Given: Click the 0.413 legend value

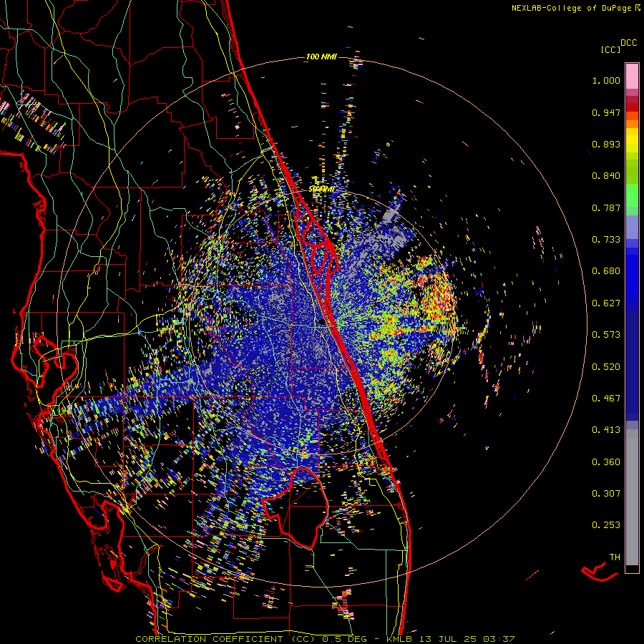Looking at the screenshot, I should 606,430.
